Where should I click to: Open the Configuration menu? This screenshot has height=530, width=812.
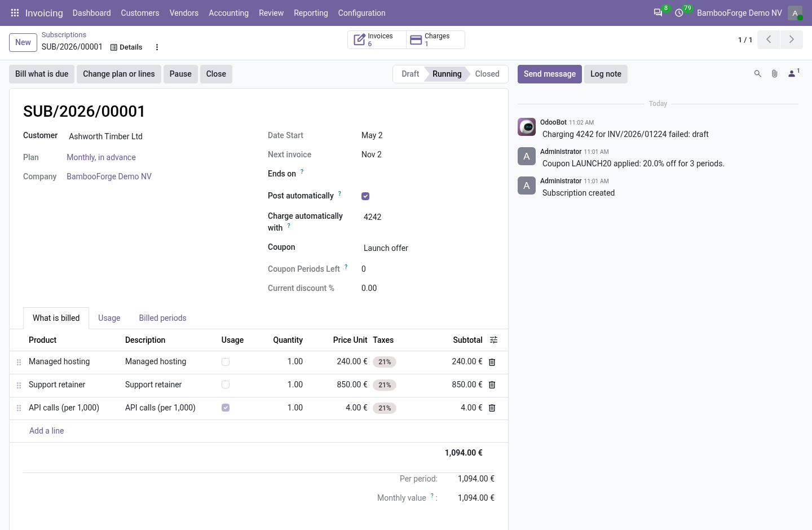[x=361, y=13]
